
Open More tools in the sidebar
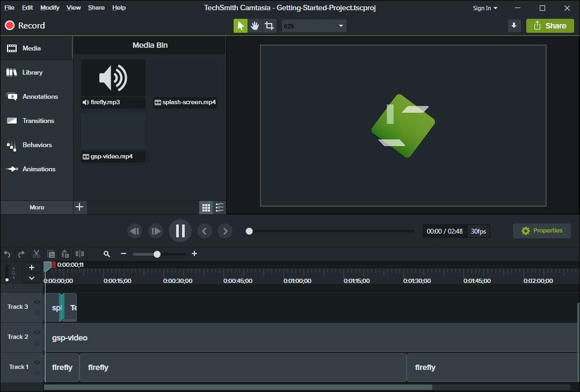(x=37, y=207)
